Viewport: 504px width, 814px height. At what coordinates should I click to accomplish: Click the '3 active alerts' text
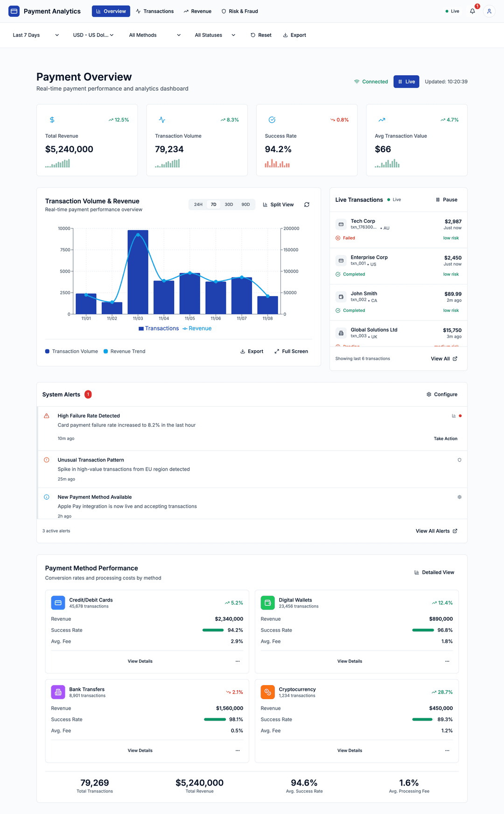(x=56, y=531)
